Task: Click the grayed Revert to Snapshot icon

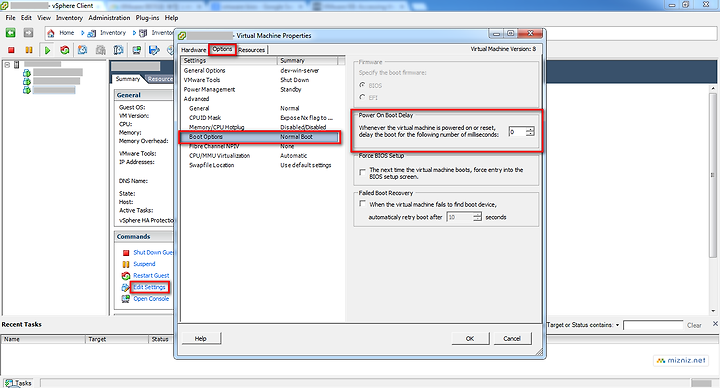Action: [101, 50]
